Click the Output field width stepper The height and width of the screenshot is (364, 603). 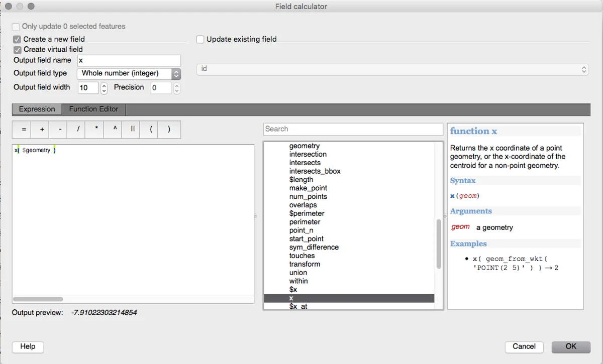104,88
